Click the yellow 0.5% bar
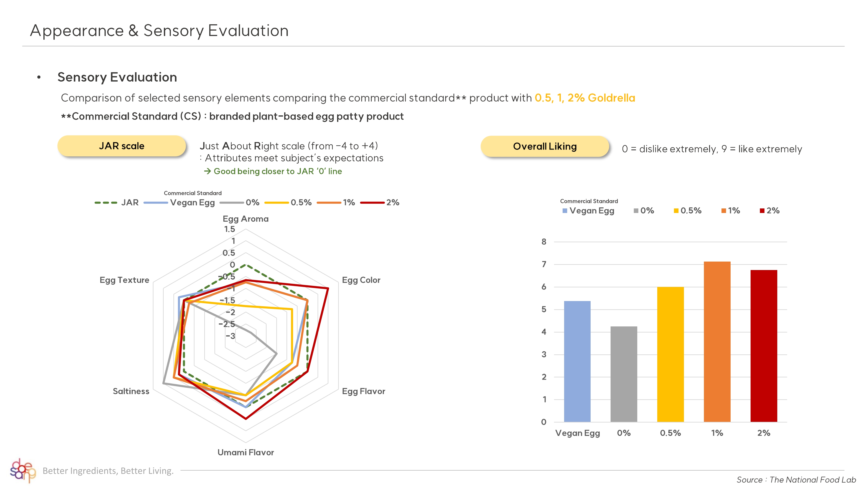 pos(670,354)
